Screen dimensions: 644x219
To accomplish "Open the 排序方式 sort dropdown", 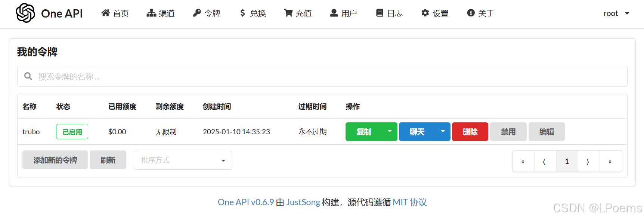I will pos(183,160).
